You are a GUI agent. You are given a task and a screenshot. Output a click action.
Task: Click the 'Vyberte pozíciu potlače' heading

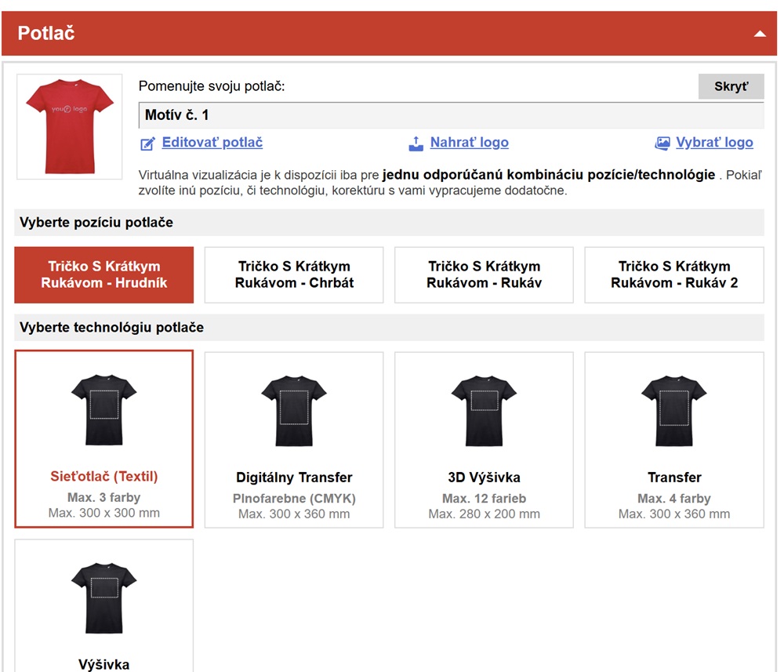click(96, 223)
